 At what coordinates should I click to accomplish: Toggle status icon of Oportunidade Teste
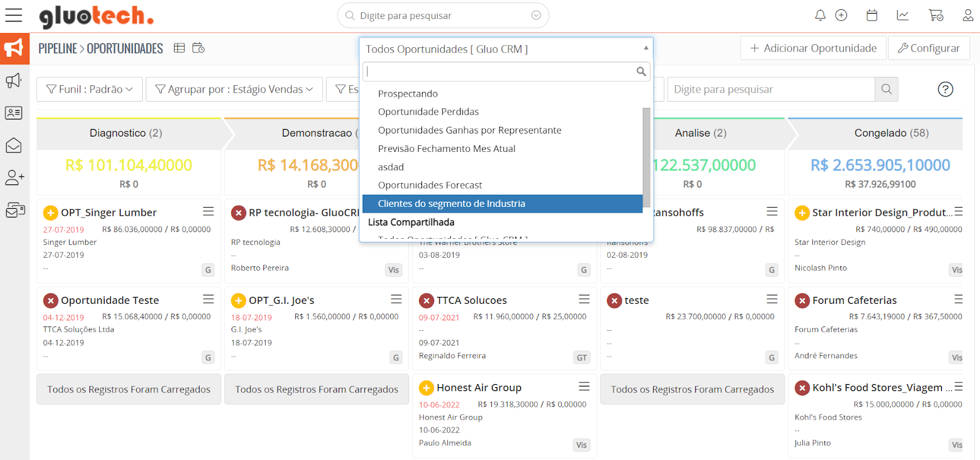coord(51,301)
